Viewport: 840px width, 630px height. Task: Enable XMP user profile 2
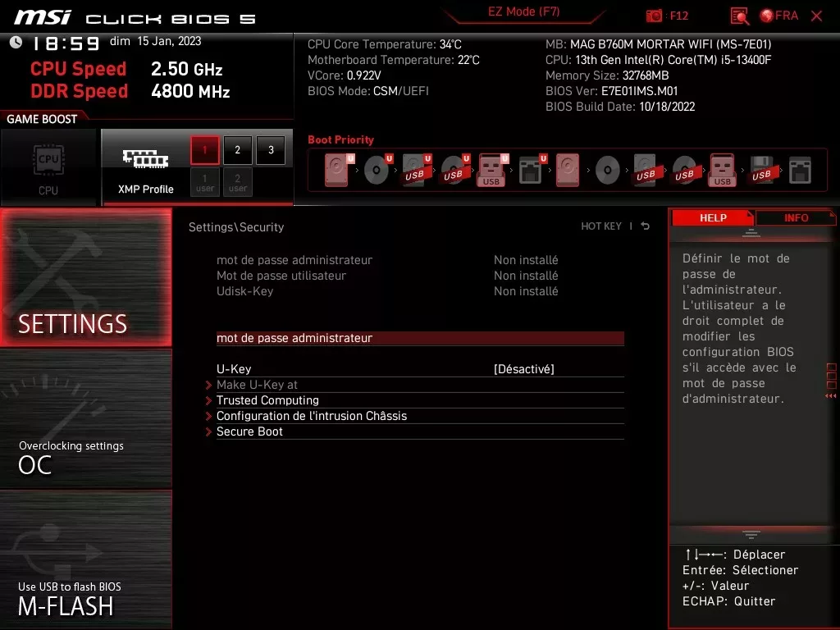(237, 182)
